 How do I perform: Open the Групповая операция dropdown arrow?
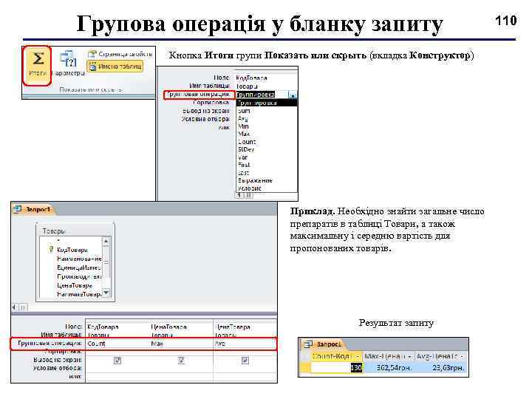[x=293, y=95]
